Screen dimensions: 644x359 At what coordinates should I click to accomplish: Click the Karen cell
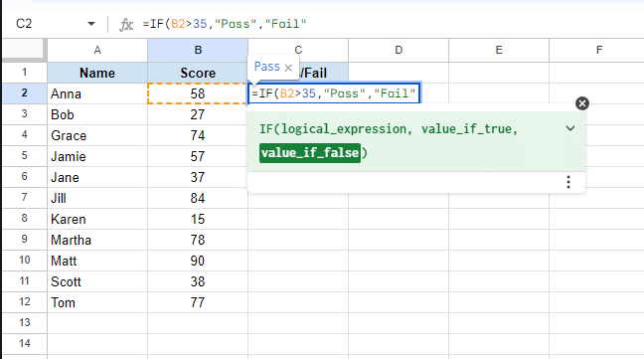[97, 219]
